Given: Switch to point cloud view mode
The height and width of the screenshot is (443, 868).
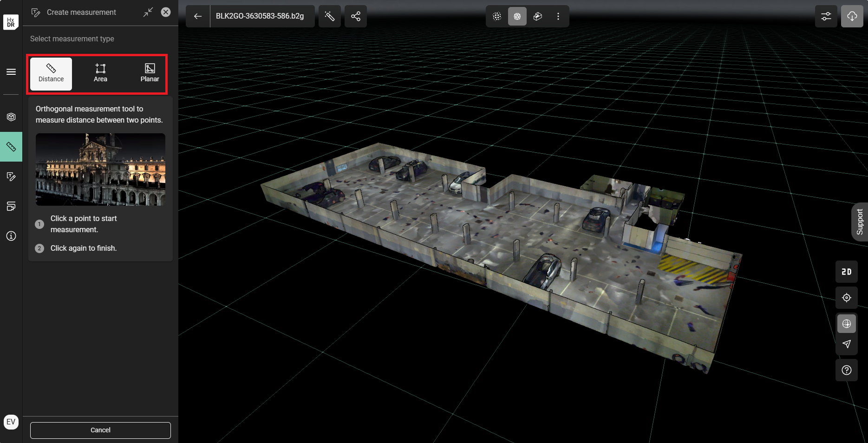Looking at the screenshot, I should 497,16.
